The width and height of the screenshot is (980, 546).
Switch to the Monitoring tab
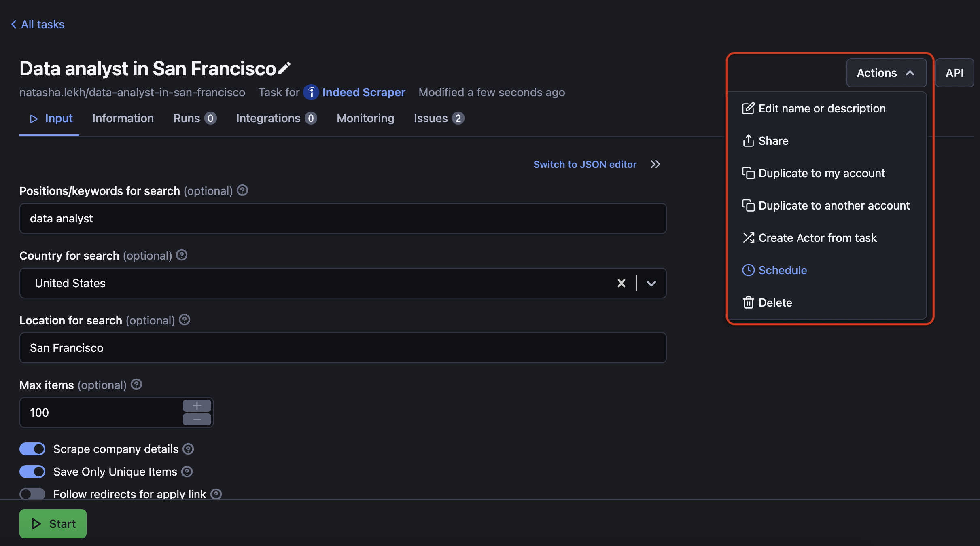365,118
